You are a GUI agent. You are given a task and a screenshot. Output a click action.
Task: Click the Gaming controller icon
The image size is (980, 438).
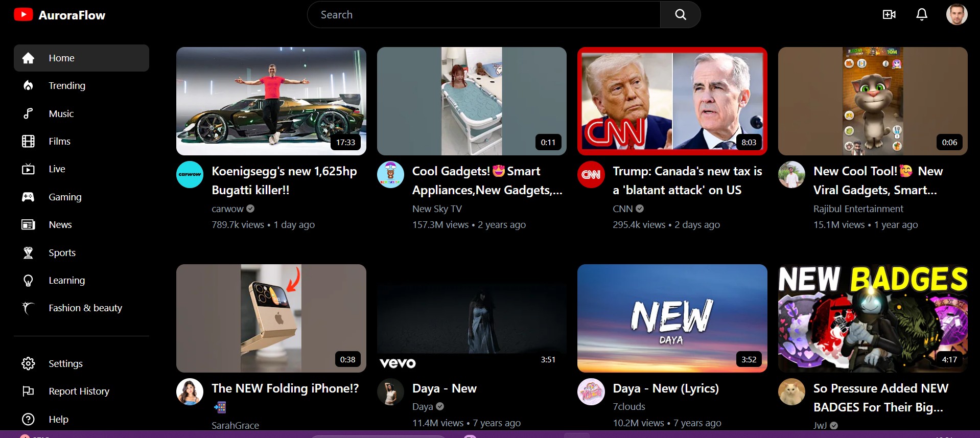(x=28, y=197)
